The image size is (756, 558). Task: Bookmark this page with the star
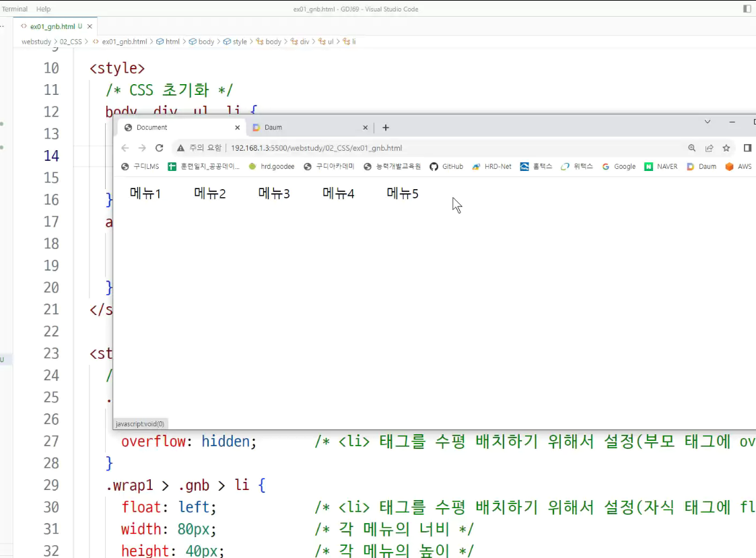point(726,148)
